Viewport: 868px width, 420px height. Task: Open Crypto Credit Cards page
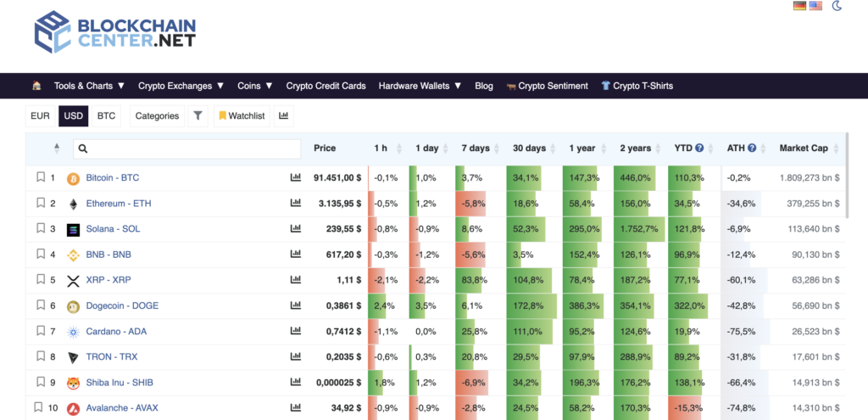(326, 86)
